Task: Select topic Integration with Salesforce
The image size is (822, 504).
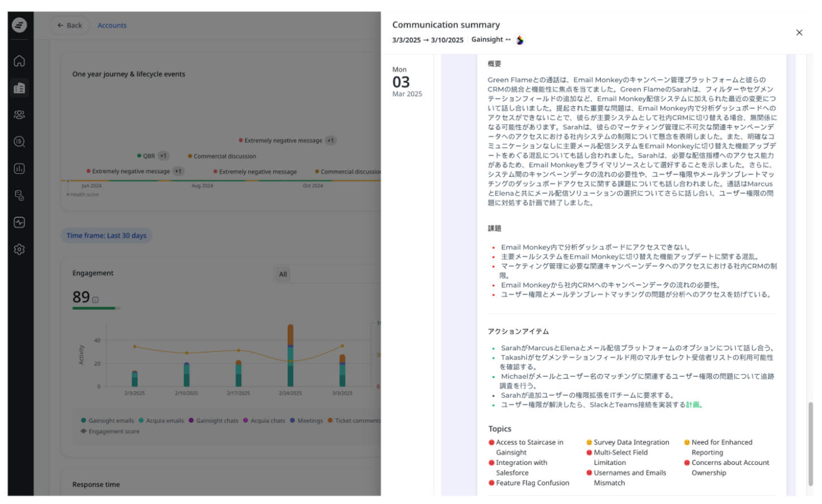Action: coord(518,468)
